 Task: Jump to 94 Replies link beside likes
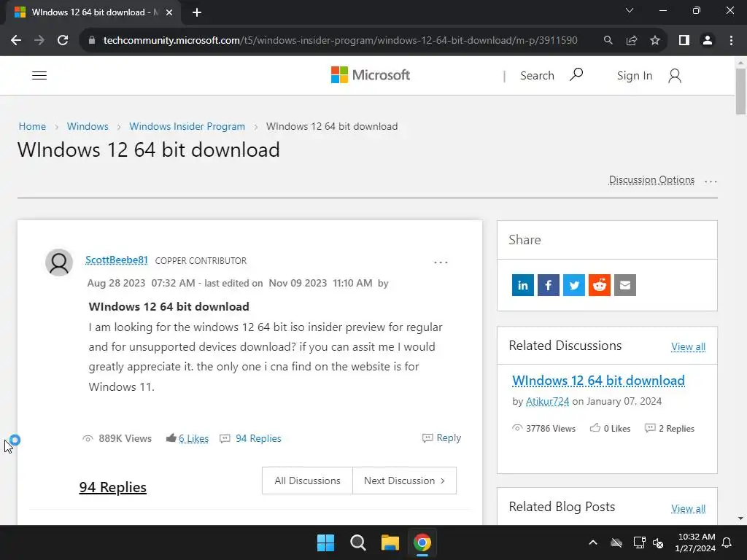pos(258,438)
